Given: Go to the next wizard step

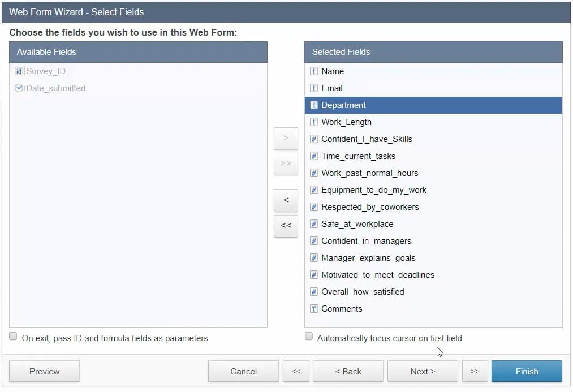Looking at the screenshot, I should point(423,371).
